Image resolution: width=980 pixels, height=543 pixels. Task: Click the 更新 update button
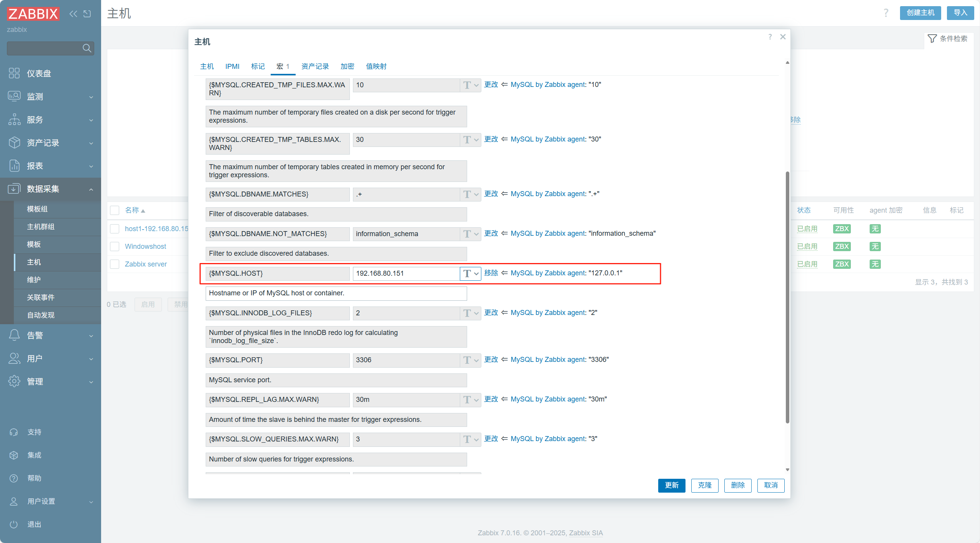coord(672,485)
